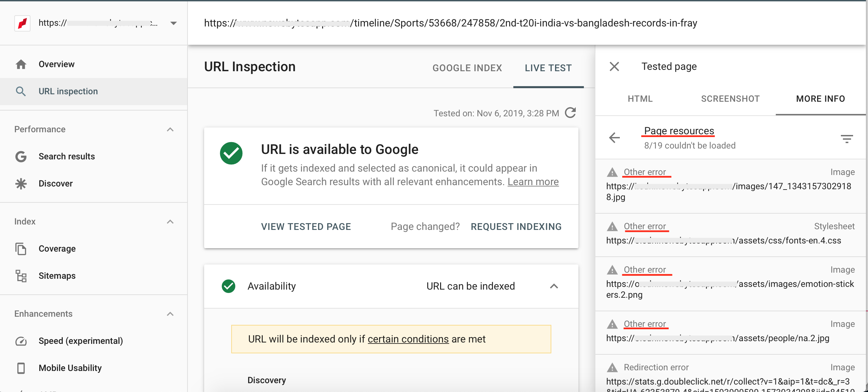868x392 pixels.
Task: Go back using Page resources arrow
Action: click(614, 138)
